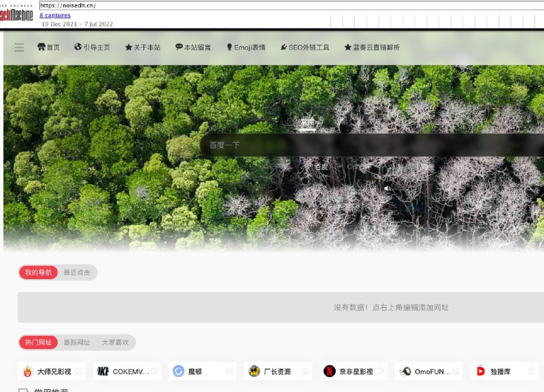Switch to 大家喜欢 tab
The image size is (544, 392).
(115, 342)
